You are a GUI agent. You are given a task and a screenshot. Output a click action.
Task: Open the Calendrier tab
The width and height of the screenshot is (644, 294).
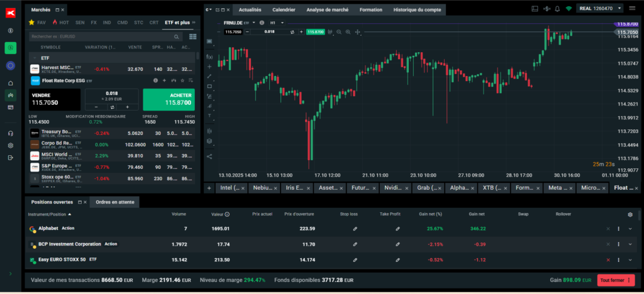point(284,10)
